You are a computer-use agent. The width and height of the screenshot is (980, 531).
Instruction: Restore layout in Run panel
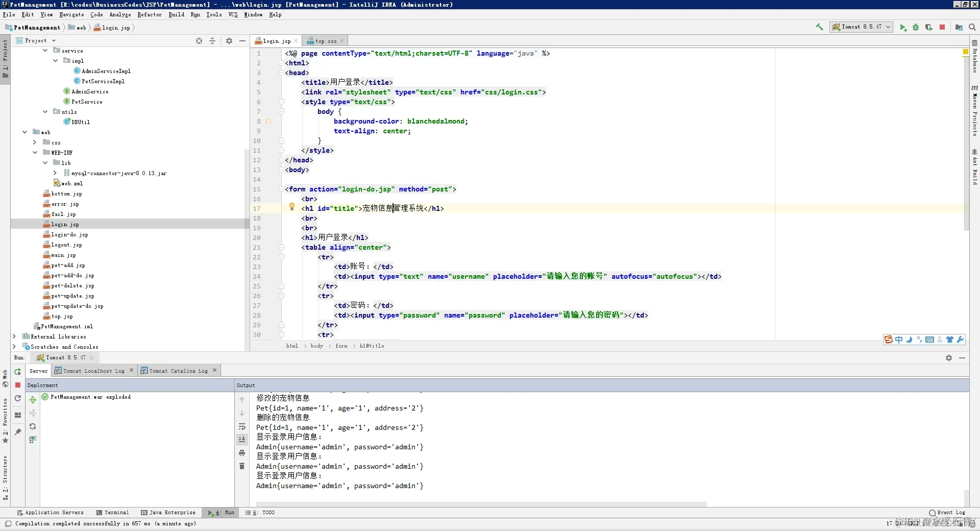(x=18, y=415)
